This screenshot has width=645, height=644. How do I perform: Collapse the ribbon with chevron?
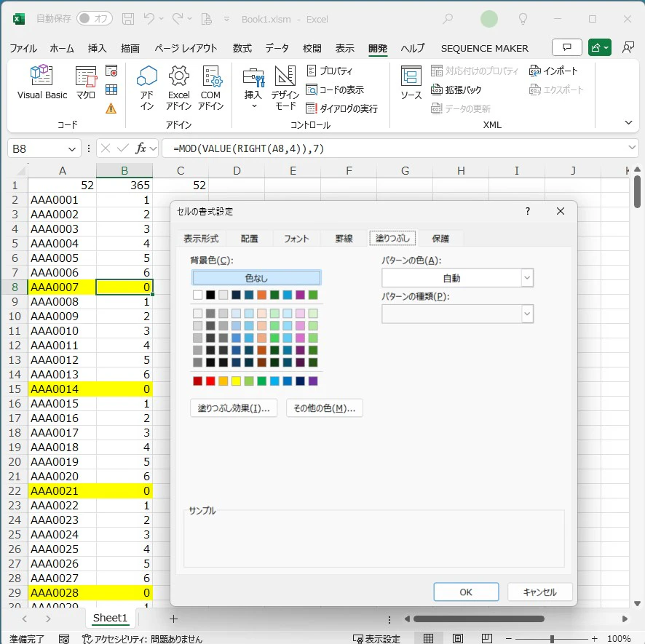click(628, 122)
